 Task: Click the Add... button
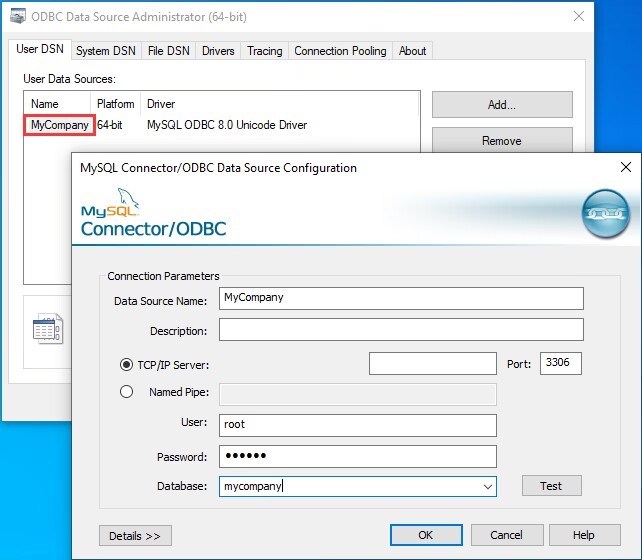(x=501, y=105)
